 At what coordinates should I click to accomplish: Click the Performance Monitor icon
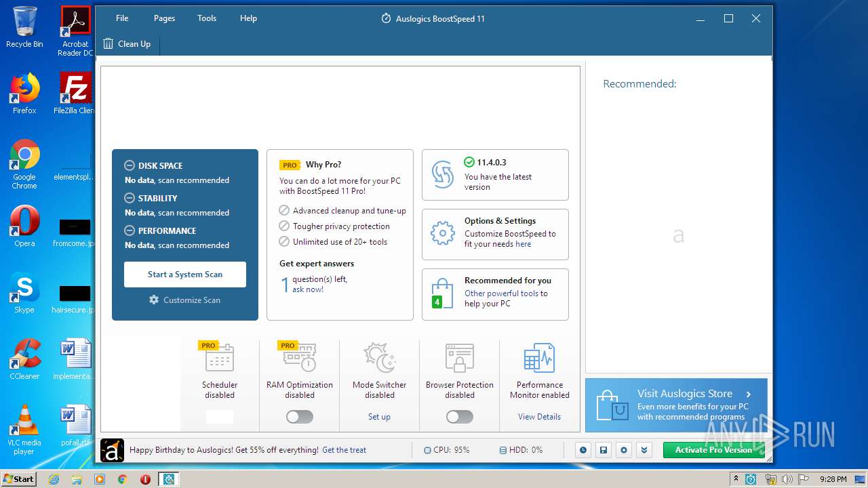tap(540, 357)
